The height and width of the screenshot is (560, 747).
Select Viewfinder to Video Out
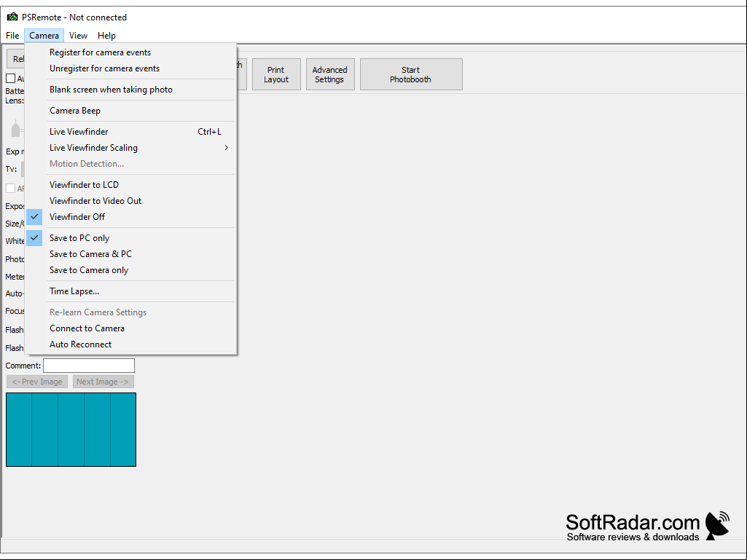pyautogui.click(x=131, y=201)
